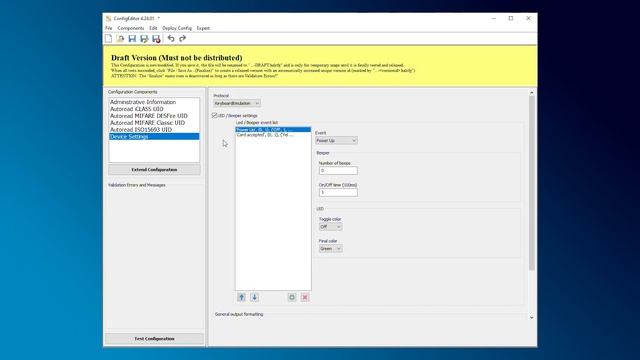The width and height of the screenshot is (640, 360).
Task: Select the Card accepted event list row
Action: click(x=273, y=135)
